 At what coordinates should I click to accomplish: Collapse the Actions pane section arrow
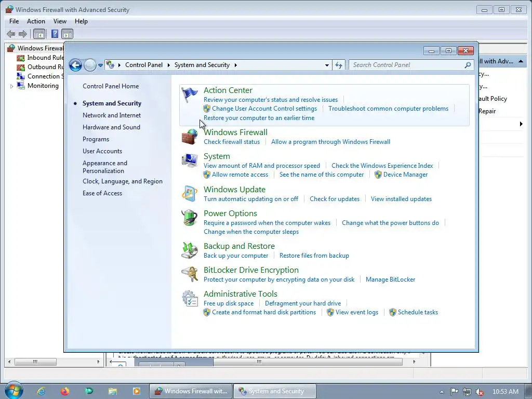tap(521, 61)
